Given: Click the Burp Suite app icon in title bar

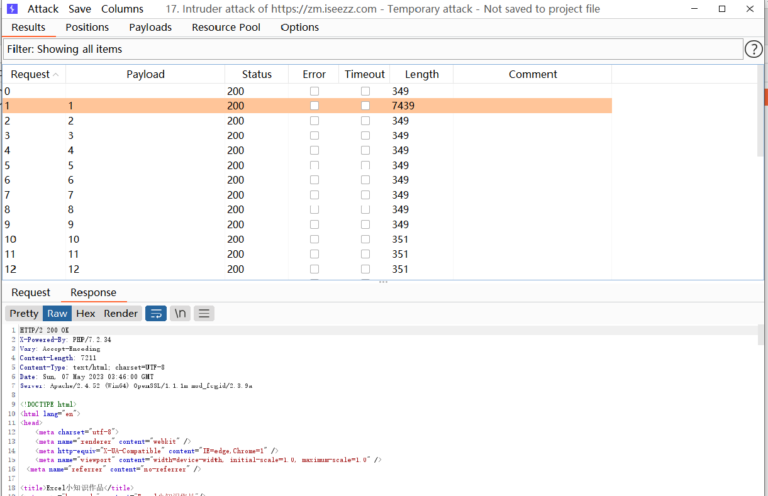Looking at the screenshot, I should coord(11,8).
